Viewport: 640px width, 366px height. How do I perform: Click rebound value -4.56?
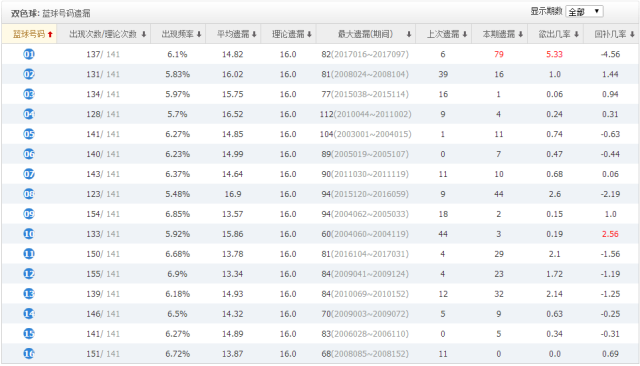tap(610, 54)
